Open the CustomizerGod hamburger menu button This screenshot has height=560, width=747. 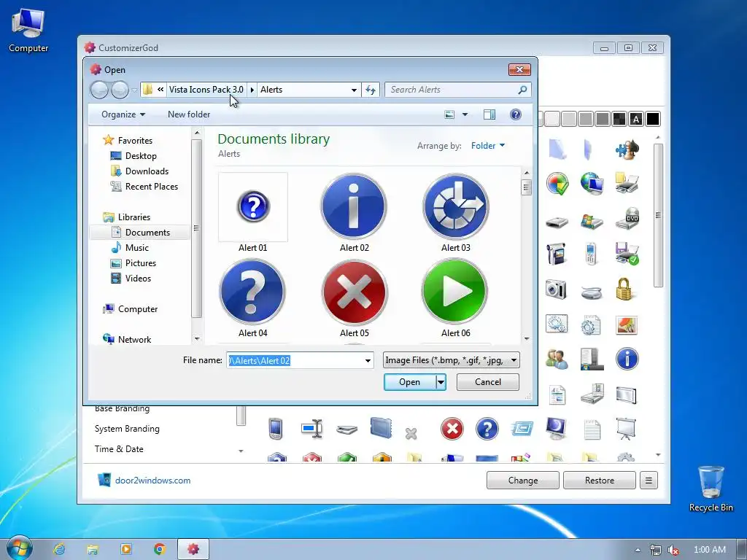click(649, 481)
